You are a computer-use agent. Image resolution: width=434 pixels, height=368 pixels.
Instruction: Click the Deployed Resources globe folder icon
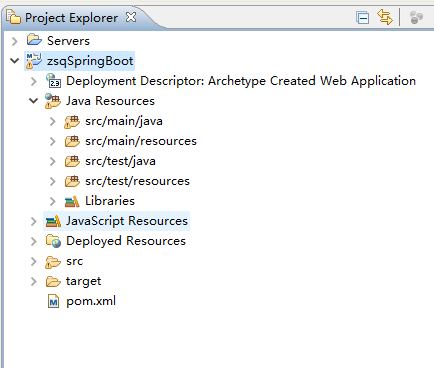click(x=53, y=241)
